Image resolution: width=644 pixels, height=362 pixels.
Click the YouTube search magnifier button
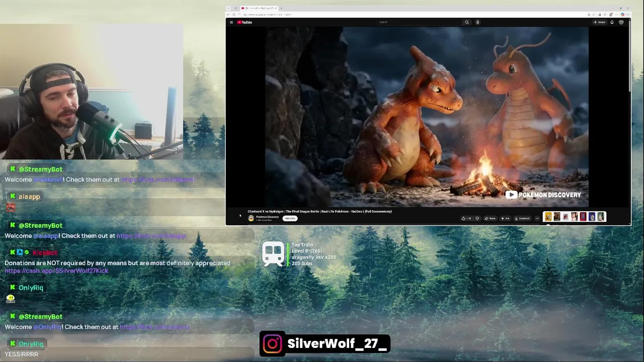pyautogui.click(x=467, y=22)
